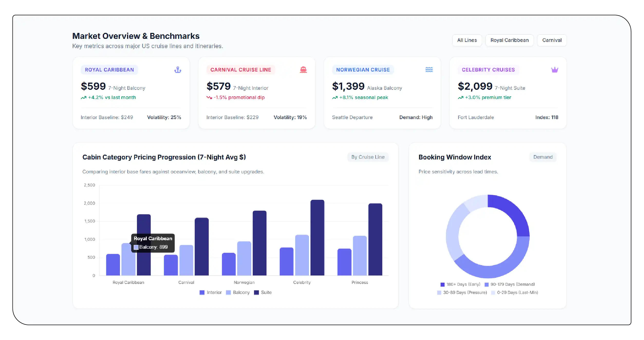
Task: Toggle the 0-29 Days (Last-Min) legend swatch
Action: (x=493, y=293)
